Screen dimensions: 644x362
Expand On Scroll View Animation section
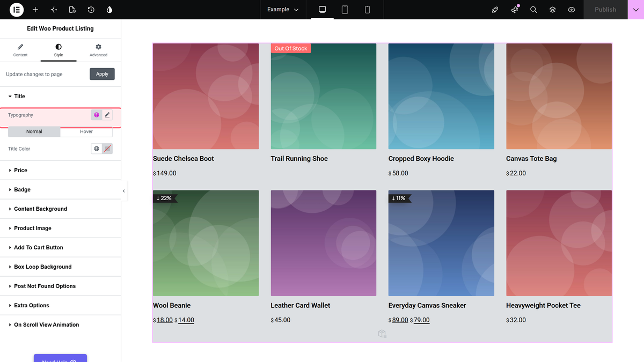(x=61, y=324)
